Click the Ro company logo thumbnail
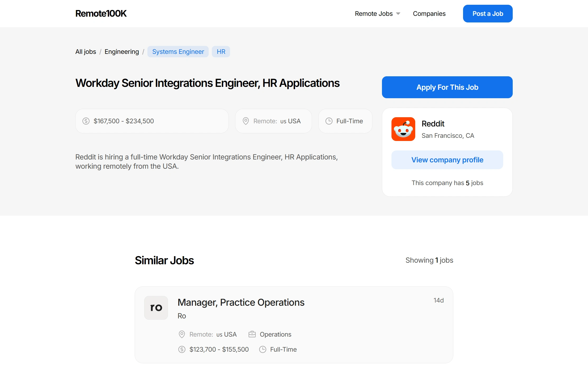The width and height of the screenshot is (588, 382). [156, 308]
